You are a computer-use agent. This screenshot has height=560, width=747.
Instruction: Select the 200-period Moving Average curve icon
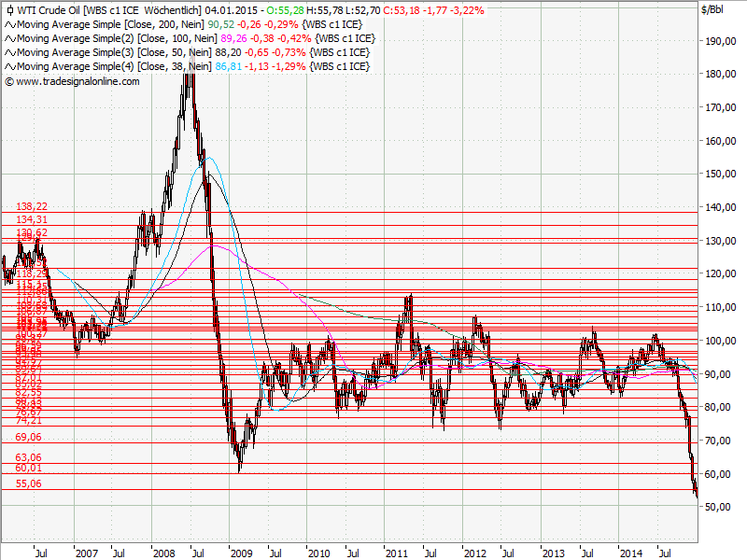[9, 25]
